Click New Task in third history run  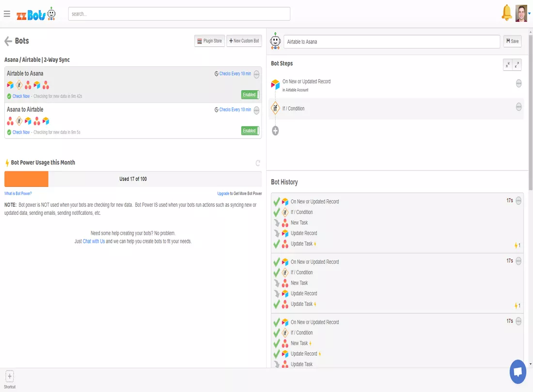[299, 344]
